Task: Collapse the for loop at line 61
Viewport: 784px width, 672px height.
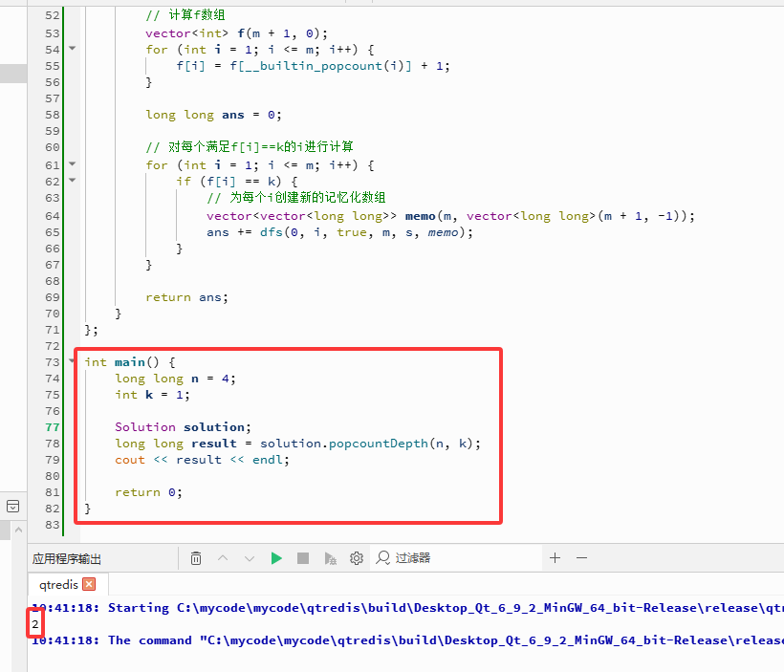Action: [72, 164]
